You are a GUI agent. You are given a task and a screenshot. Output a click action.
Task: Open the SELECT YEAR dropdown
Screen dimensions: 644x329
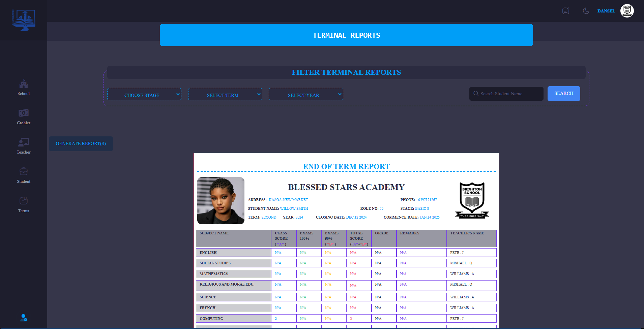306,95
